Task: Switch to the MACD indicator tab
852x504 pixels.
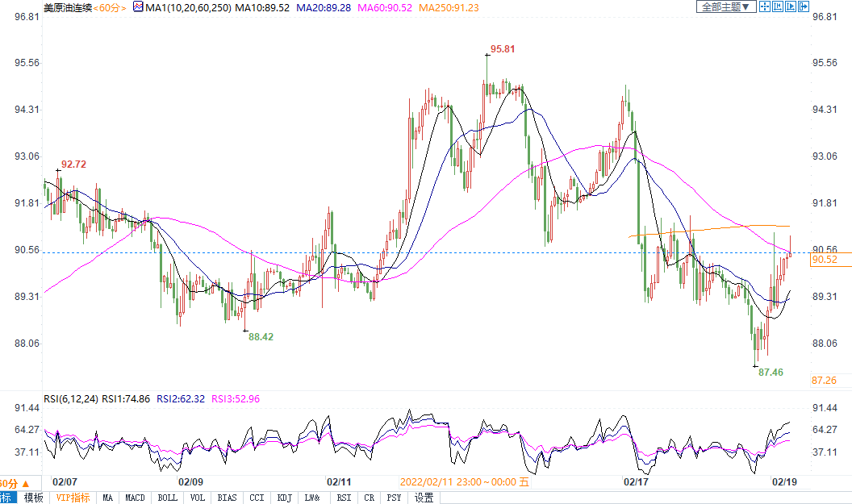Action: (x=136, y=498)
